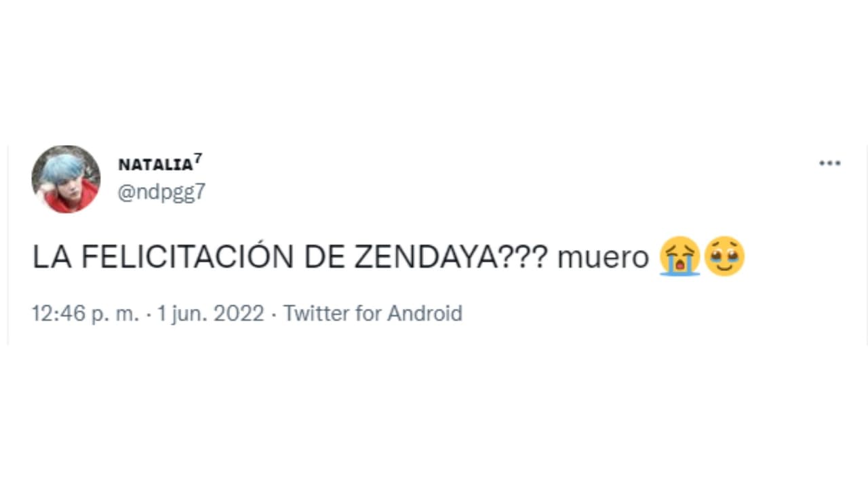868x488 pixels.
Task: Click the teary-eyed smiling emoji
Action: (x=725, y=256)
